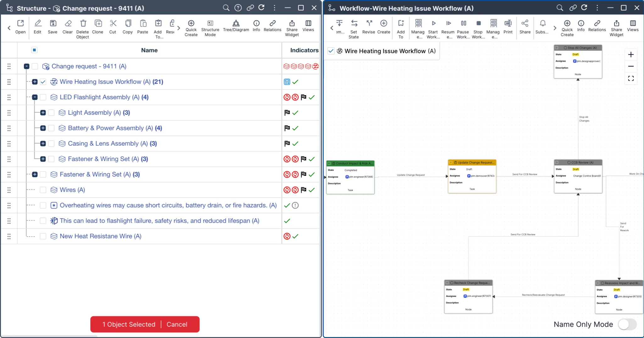644x338 pixels.
Task: Collapse the LED Flashlight Assembly node
Action: point(35,97)
